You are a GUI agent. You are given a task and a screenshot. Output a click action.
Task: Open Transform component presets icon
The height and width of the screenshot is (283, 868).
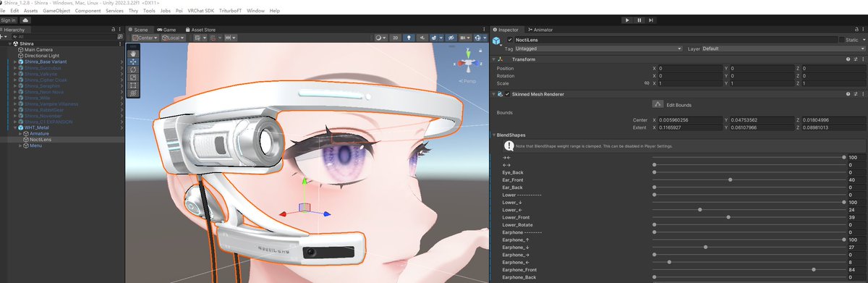[x=855, y=59]
